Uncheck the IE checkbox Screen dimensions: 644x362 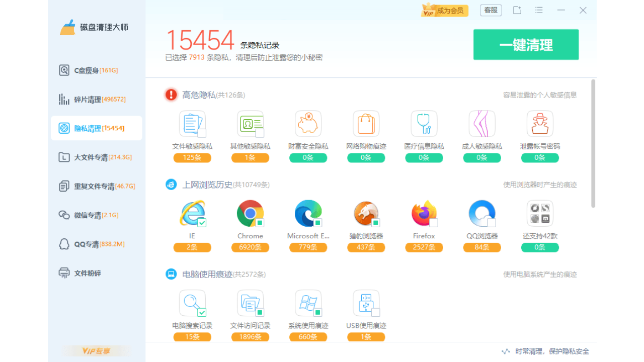(x=202, y=223)
